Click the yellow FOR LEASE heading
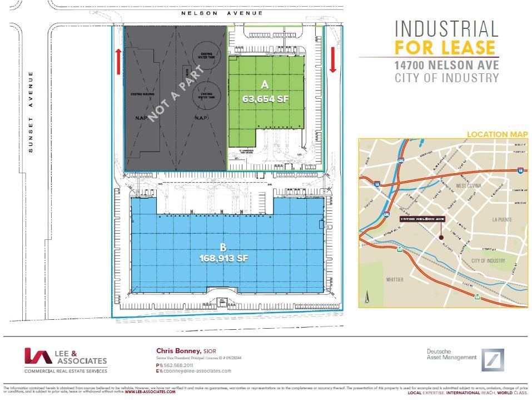Viewport: 532px width, 402px height. point(445,47)
